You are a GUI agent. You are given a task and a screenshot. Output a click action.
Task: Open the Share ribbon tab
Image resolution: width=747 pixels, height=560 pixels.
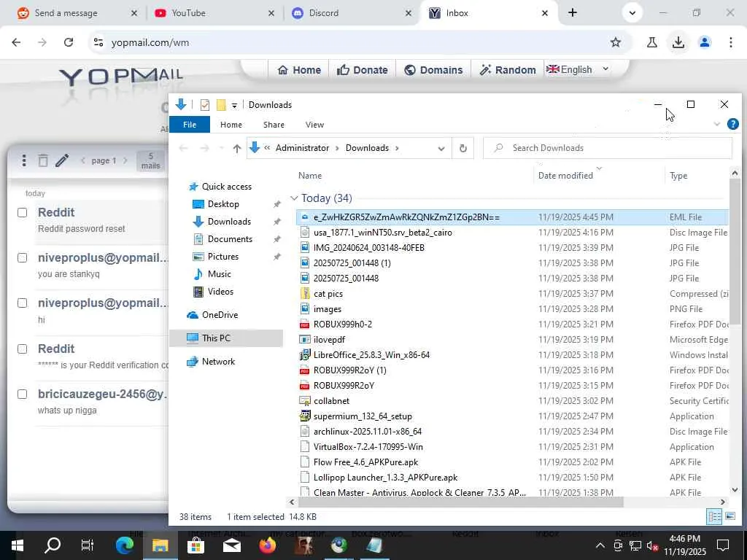tap(274, 124)
